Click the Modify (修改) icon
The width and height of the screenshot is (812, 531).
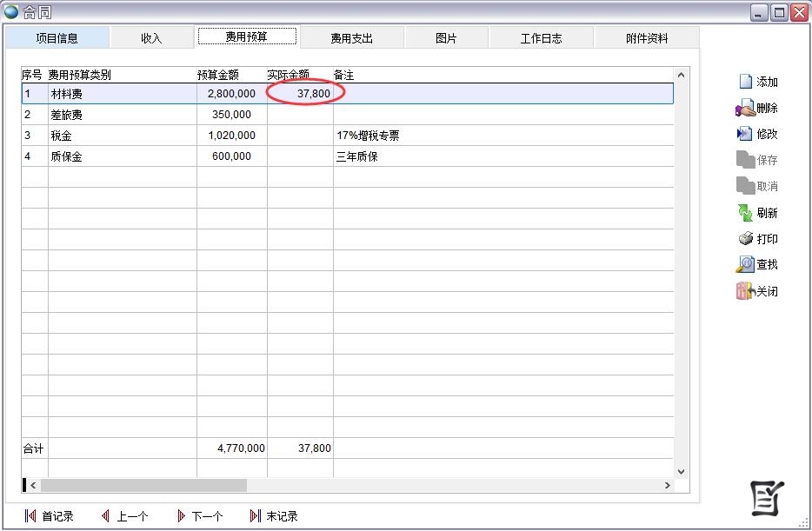click(x=745, y=134)
